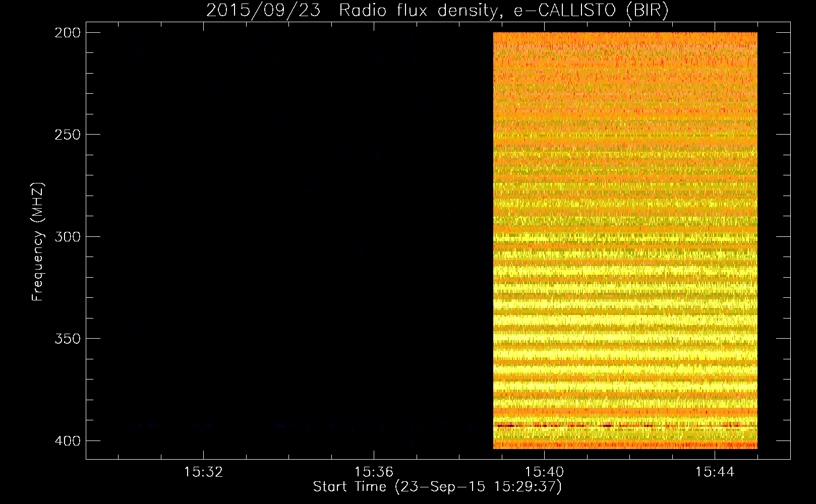The image size is (816, 504).
Task: Select the 'Frequency (MHZ)' axis label
Action: (38, 241)
